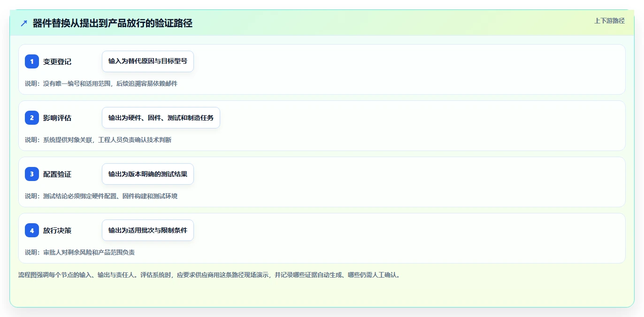Select the 输出为适用批次与限制条件 chip

click(148, 230)
